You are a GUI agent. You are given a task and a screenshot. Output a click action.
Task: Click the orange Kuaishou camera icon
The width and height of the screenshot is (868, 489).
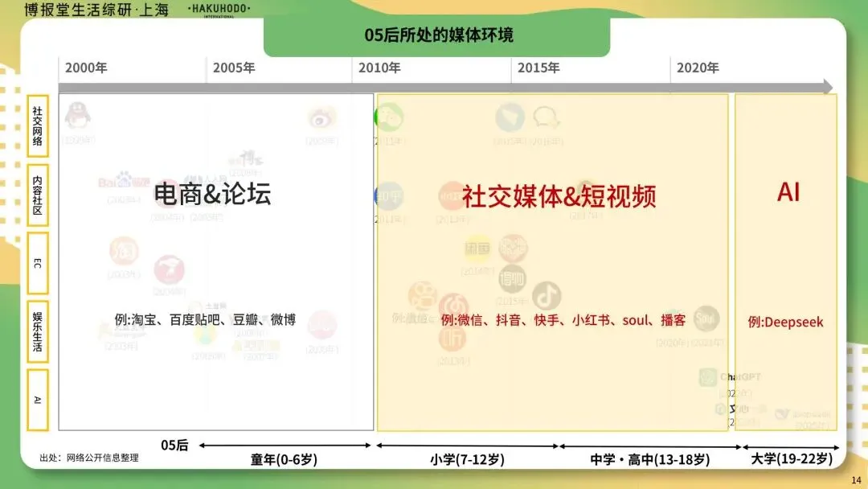click(x=423, y=295)
